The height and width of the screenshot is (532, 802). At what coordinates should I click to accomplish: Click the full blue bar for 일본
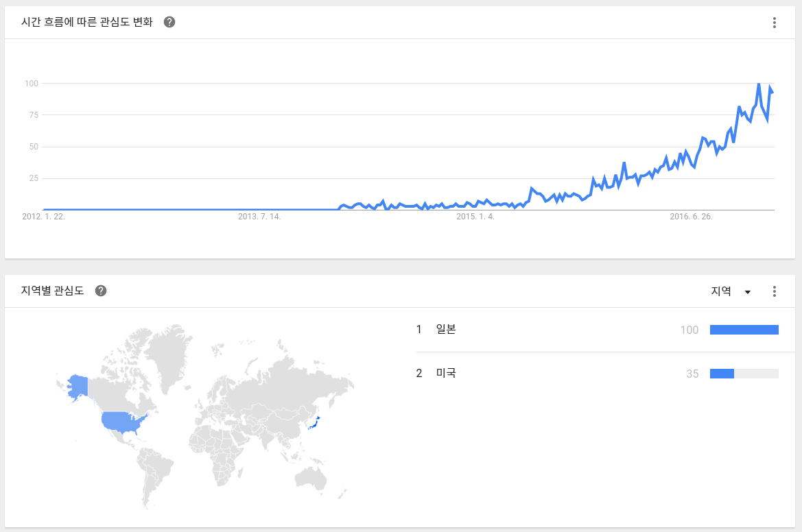744,330
